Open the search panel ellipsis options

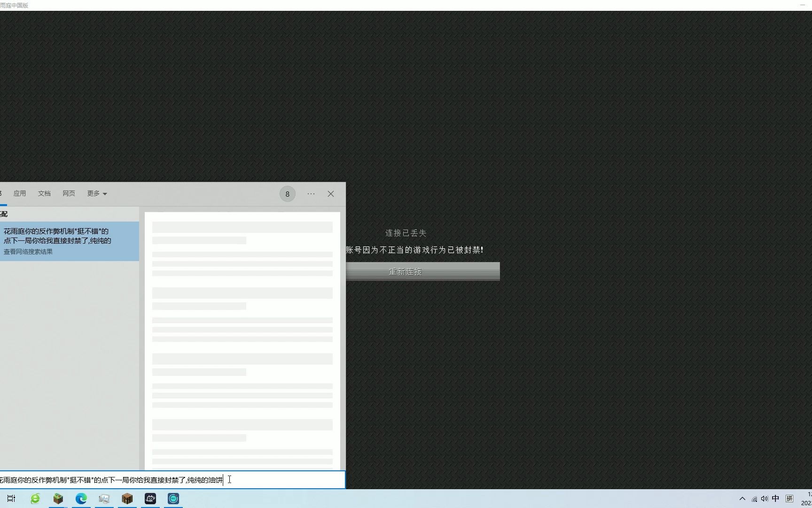[x=311, y=194]
